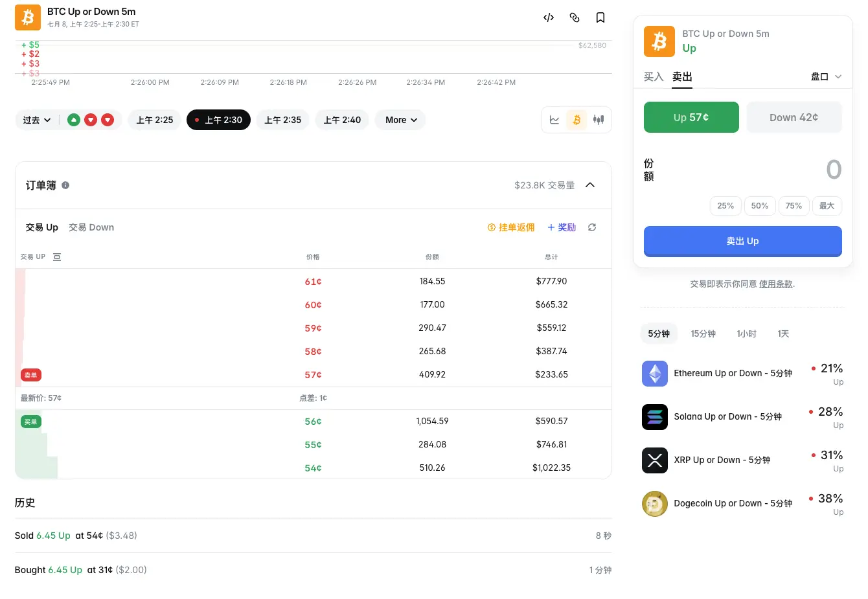
Task: Bookmark this BTC market
Action: tap(600, 17)
